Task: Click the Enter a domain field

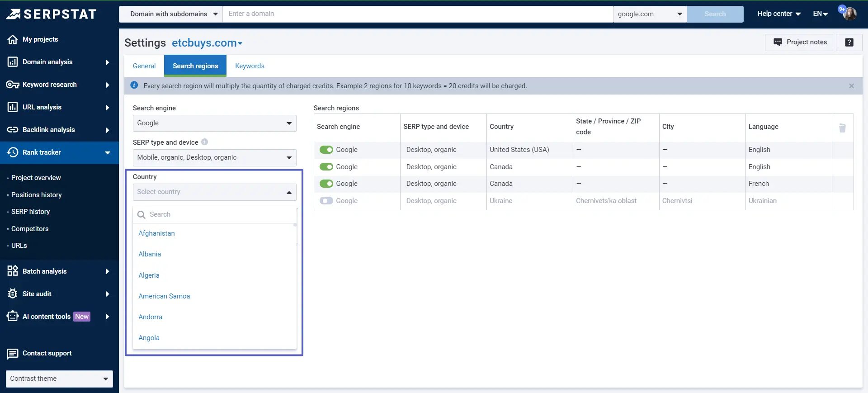Action: (418, 14)
